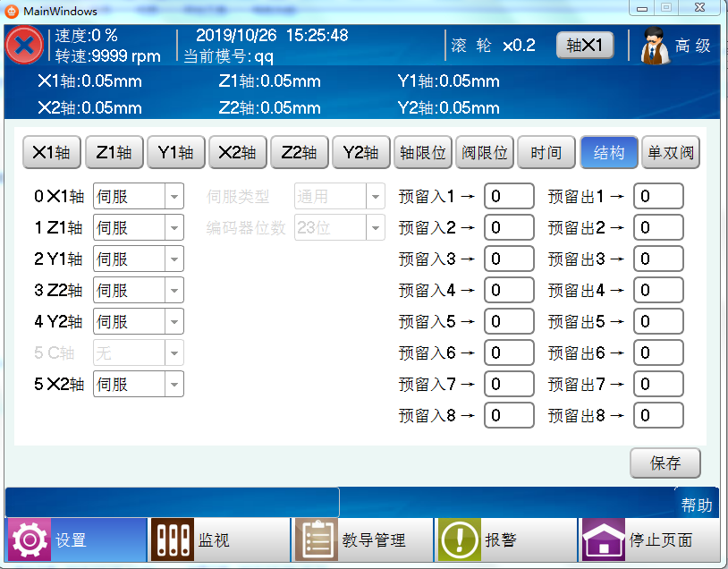Open 报警 via the exclamation icon

click(x=458, y=540)
